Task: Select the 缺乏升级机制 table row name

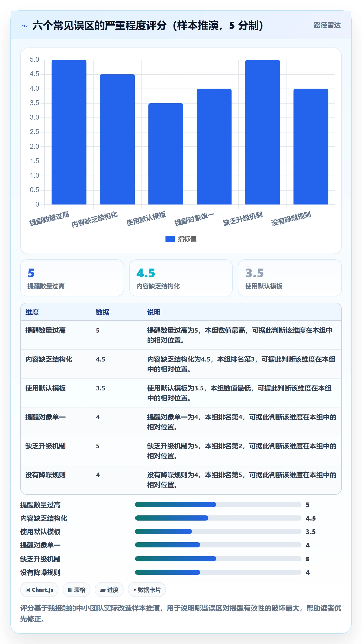Action: [46, 446]
